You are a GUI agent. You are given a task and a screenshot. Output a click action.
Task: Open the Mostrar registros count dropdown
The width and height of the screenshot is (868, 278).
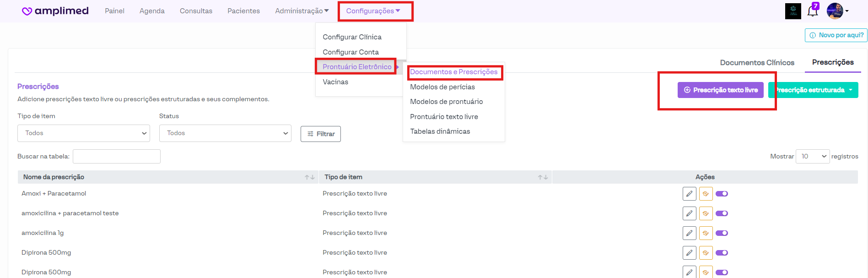812,157
